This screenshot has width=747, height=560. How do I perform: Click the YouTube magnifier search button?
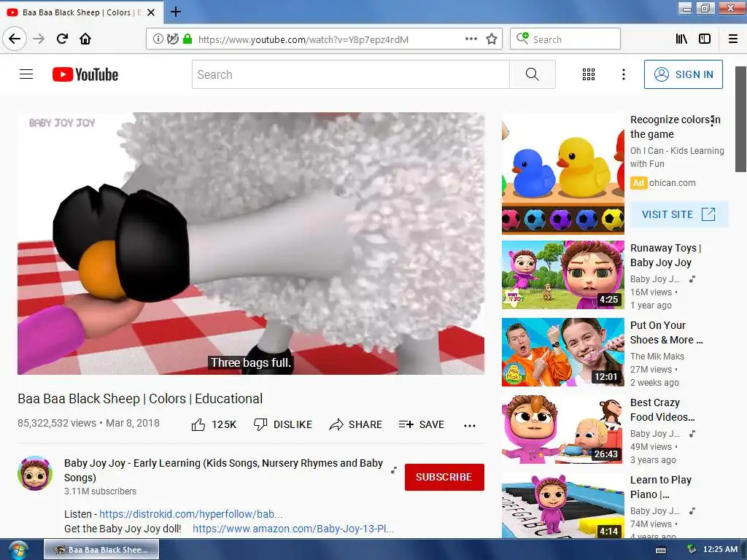(532, 74)
